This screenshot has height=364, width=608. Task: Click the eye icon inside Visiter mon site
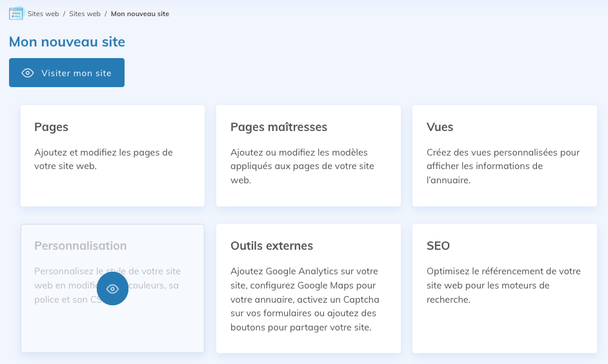[x=28, y=73]
